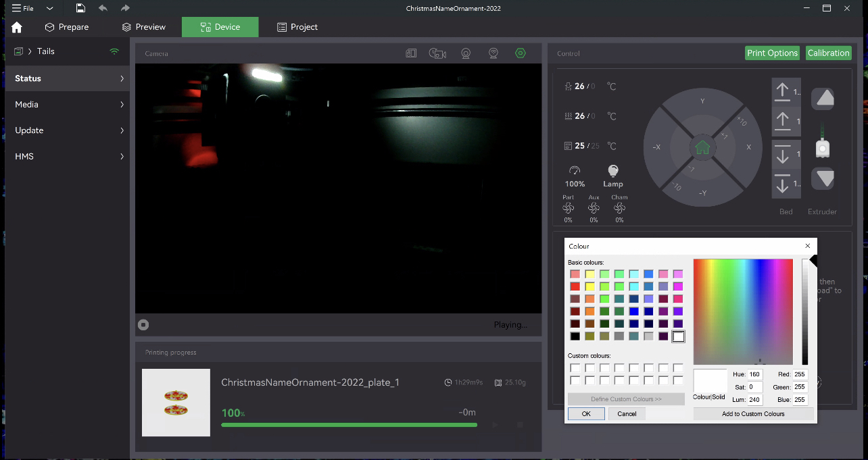Expand the HMS sidebar section
The image size is (868, 460).
(66, 156)
